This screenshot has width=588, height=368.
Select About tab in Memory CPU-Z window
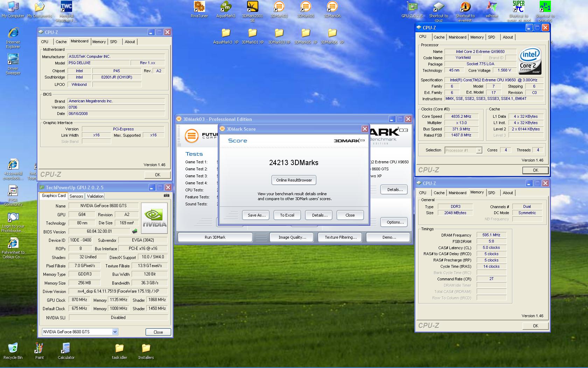tap(507, 193)
